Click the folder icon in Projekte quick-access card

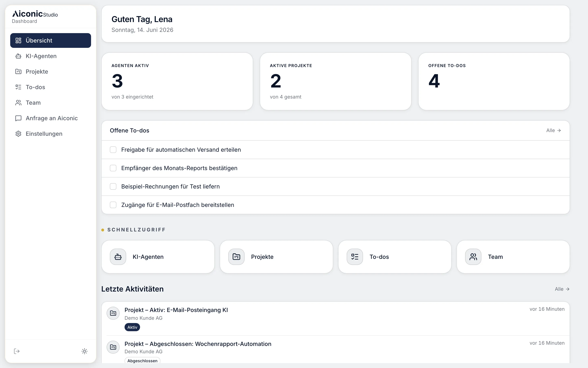236,257
